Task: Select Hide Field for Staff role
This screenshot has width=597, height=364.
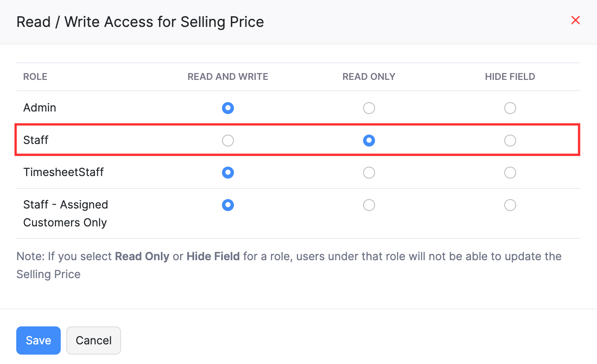Action: tap(510, 140)
